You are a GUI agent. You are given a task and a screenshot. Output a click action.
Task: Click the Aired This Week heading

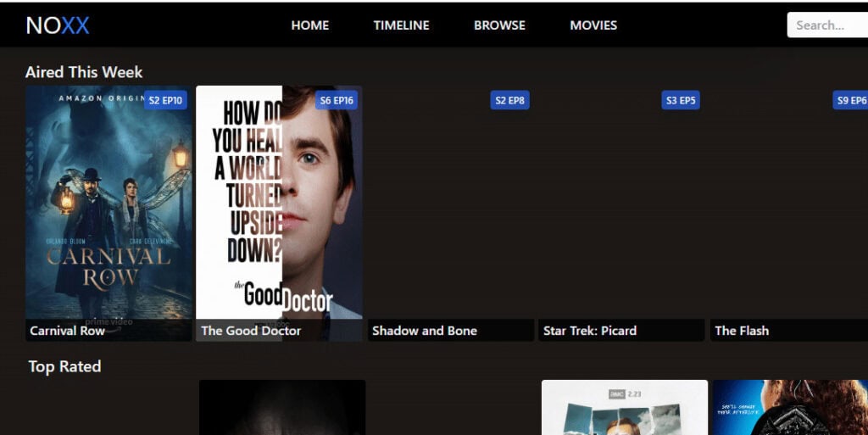(84, 73)
